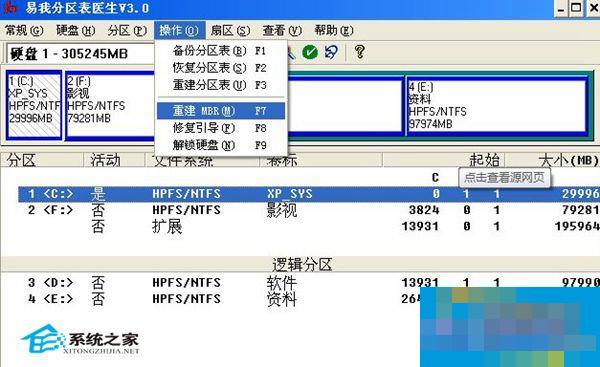
Task: Click the blue undo arrows toolbar icon
Action: [x=331, y=52]
